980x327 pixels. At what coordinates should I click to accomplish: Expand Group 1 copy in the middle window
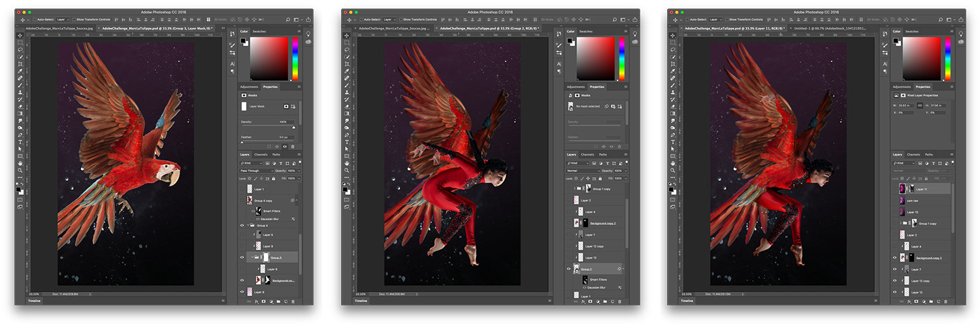[x=574, y=188]
